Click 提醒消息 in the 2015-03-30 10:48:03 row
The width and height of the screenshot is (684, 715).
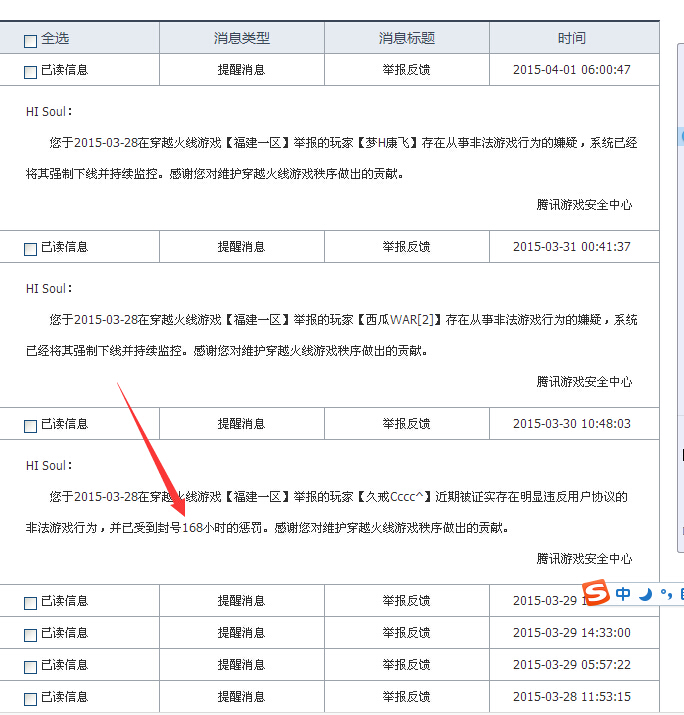tap(241, 424)
